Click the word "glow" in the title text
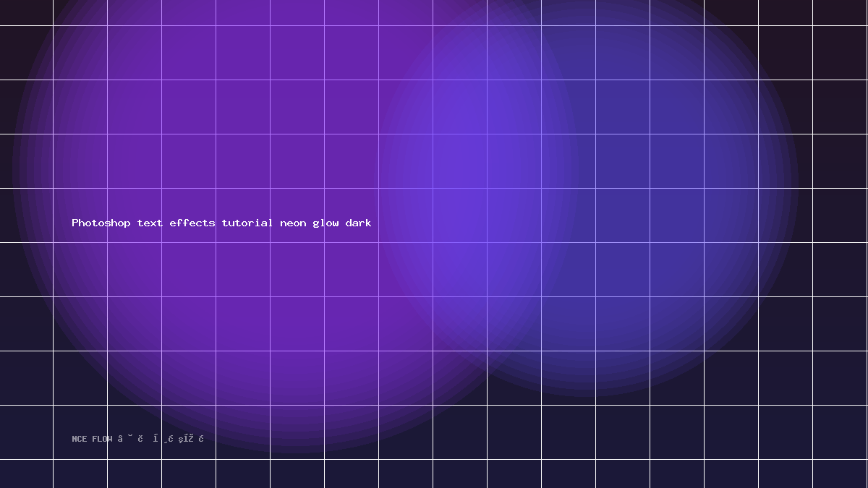 point(326,223)
